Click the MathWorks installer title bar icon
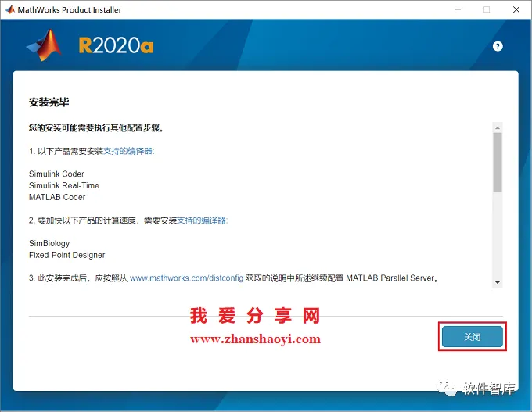 click(10, 9)
